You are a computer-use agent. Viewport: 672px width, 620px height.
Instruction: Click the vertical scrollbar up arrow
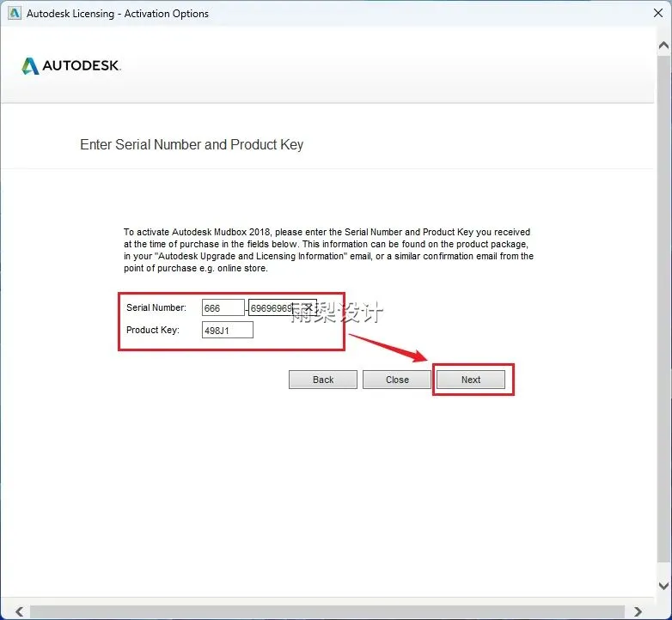663,46
